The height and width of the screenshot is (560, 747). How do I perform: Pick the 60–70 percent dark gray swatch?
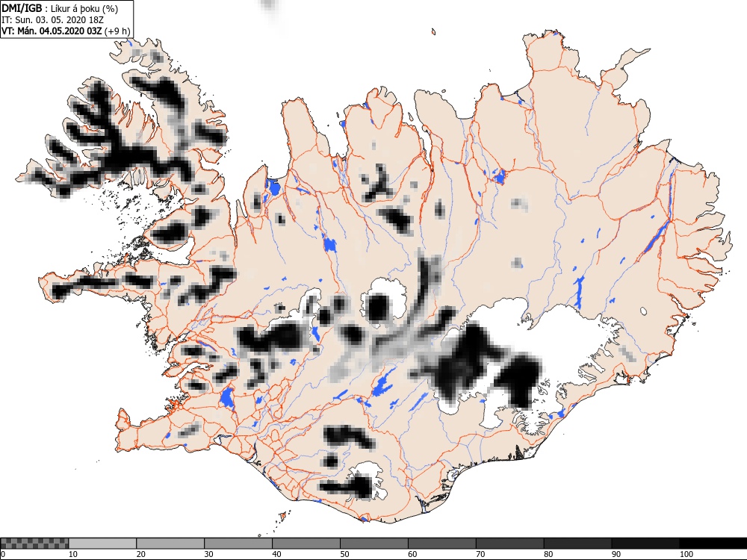[x=442, y=544]
